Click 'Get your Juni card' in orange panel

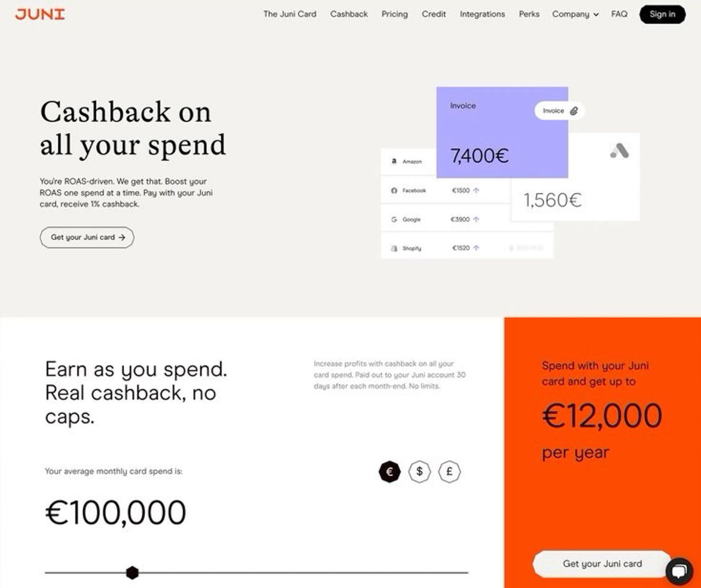(x=602, y=564)
